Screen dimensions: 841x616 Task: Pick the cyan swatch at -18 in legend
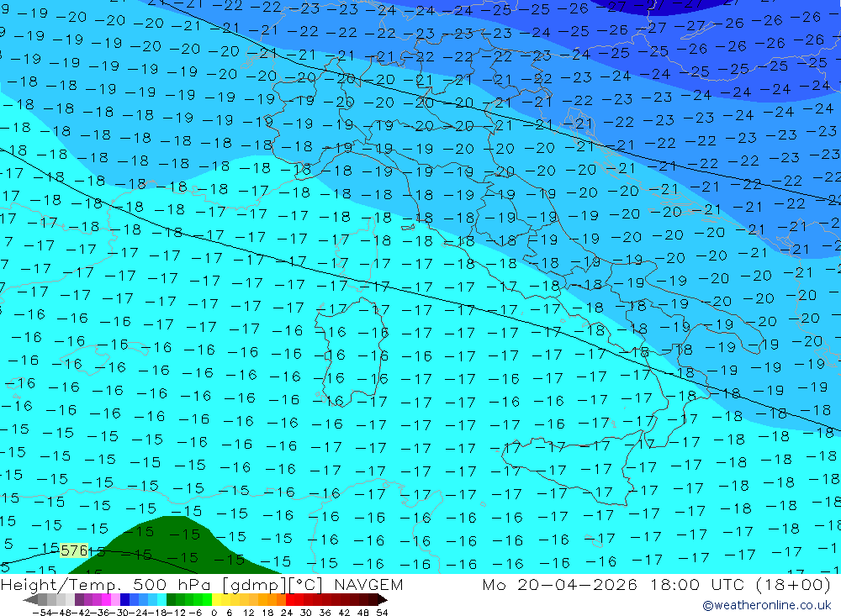click(162, 600)
